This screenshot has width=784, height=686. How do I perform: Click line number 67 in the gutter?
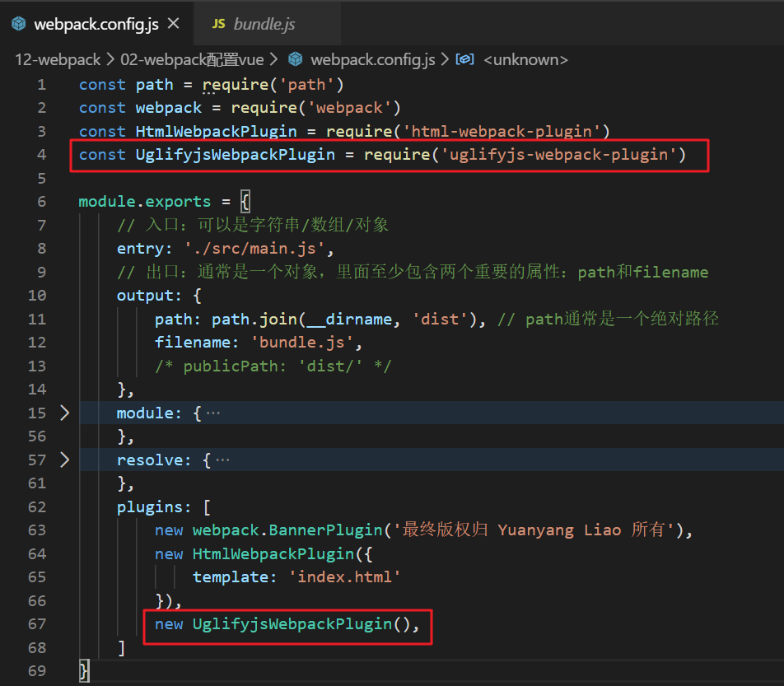coord(37,624)
